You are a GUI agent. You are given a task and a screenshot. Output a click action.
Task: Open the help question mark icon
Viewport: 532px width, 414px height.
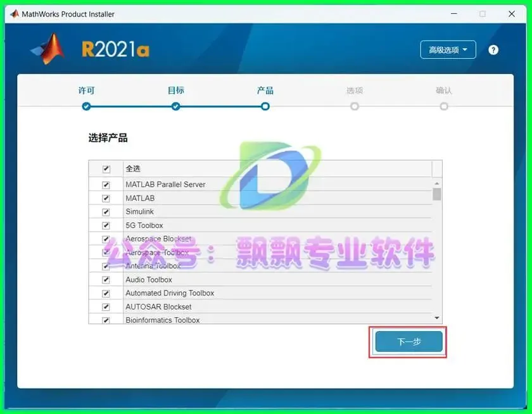(493, 50)
